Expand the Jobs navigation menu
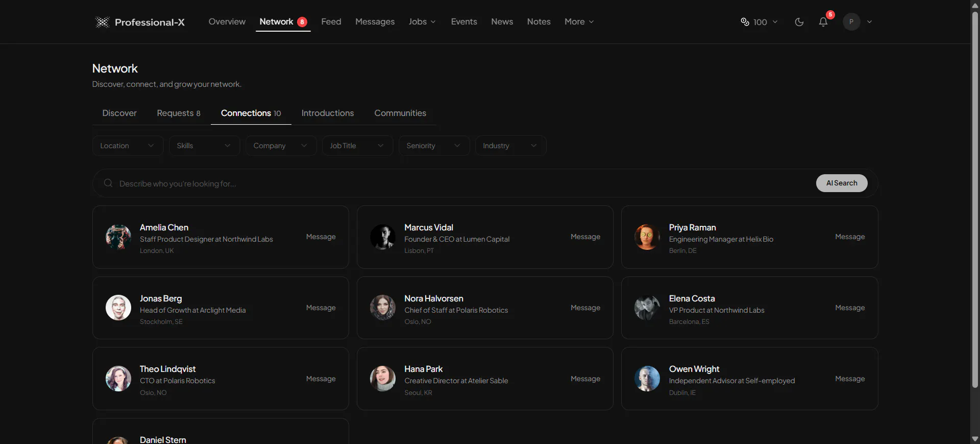This screenshot has width=980, height=444. point(422,21)
